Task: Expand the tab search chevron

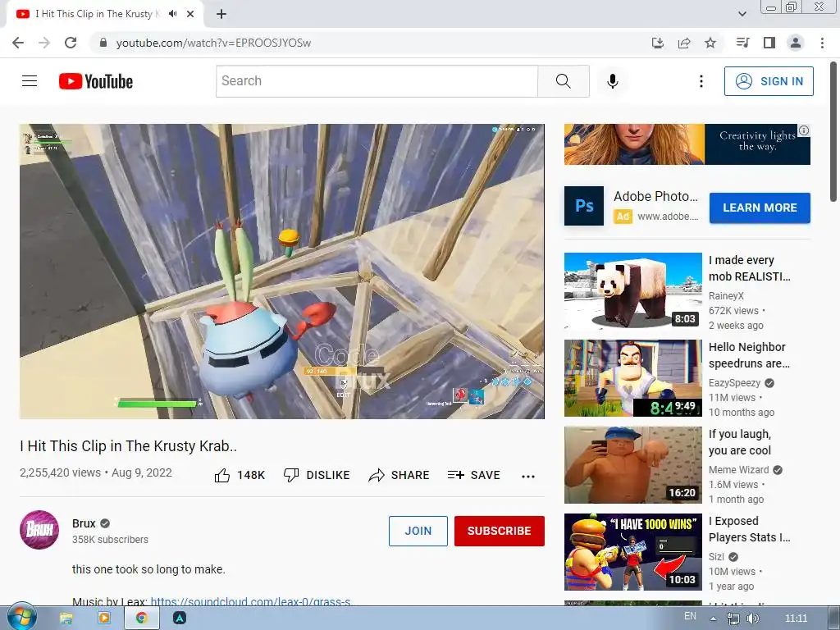Action: coord(742,14)
